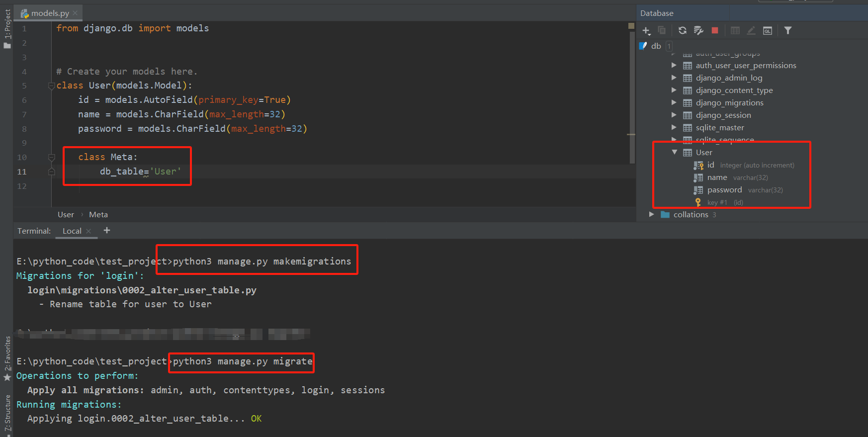Viewport: 868px width, 437px height.
Task: Click the 'Running migrations:' terminal line
Action: tap(69, 405)
